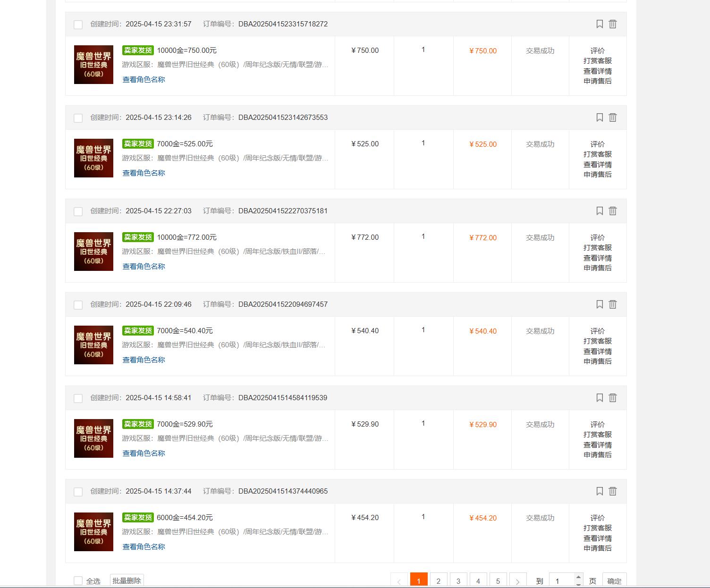Viewport: 710px width, 588px height.
Task: Flag the order created at 22:27:03
Action: (x=600, y=211)
